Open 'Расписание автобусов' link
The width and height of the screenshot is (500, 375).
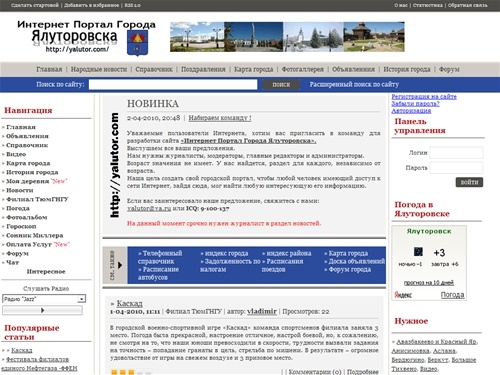click(158, 273)
